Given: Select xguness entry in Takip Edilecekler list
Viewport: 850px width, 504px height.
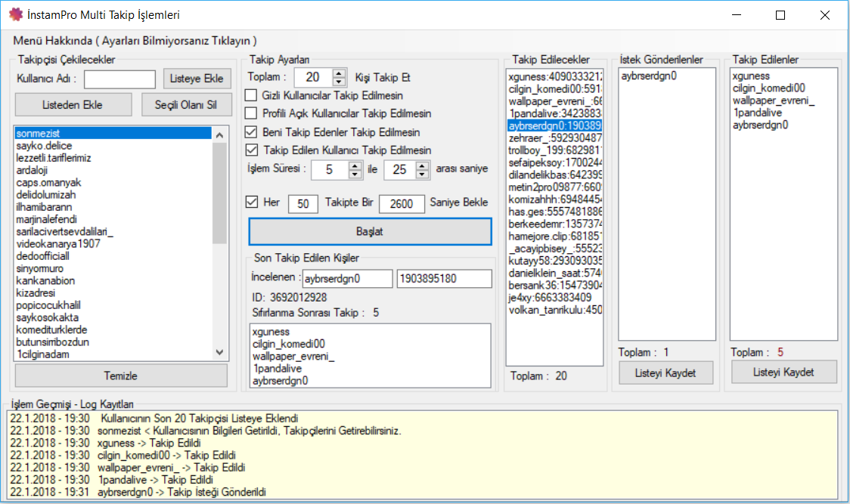Looking at the screenshot, I should 554,77.
